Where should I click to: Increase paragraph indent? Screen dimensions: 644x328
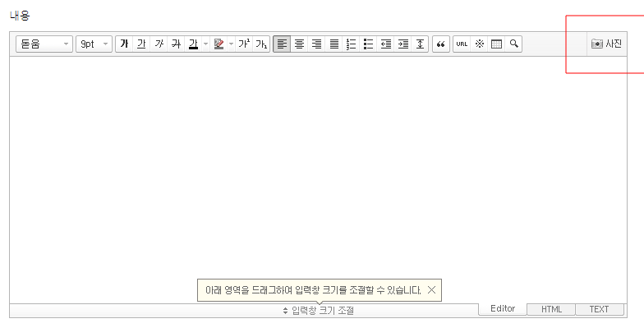(402, 44)
